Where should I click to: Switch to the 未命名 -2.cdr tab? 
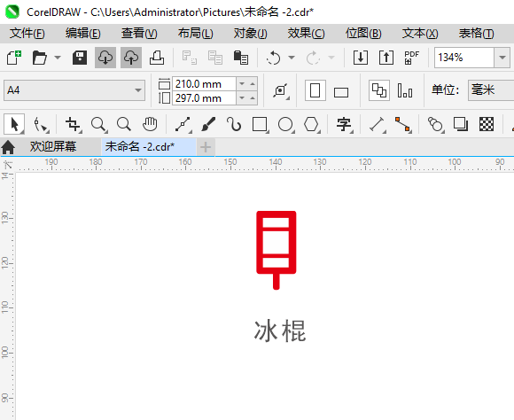click(x=149, y=146)
